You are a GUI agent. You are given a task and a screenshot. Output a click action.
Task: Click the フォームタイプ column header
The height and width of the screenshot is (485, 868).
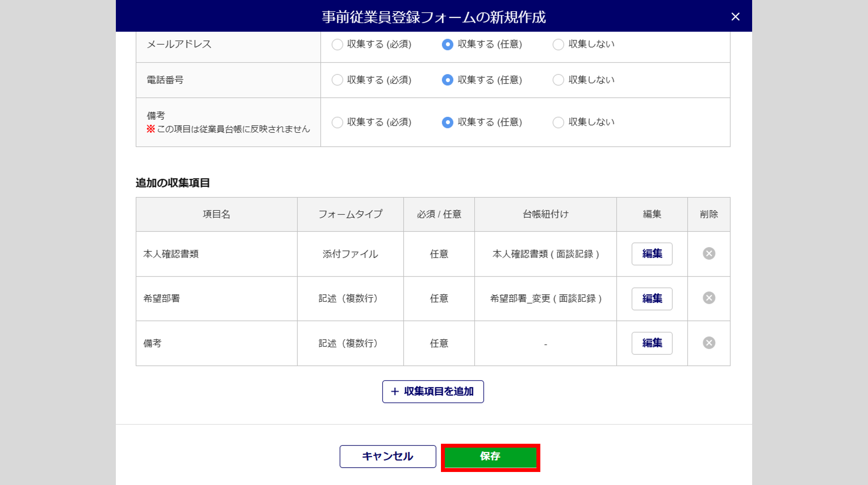click(350, 214)
